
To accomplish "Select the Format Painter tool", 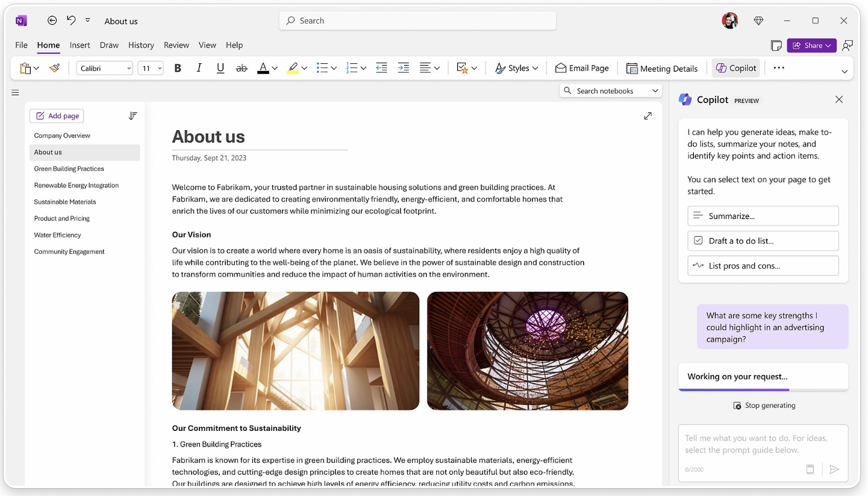I will [x=54, y=67].
